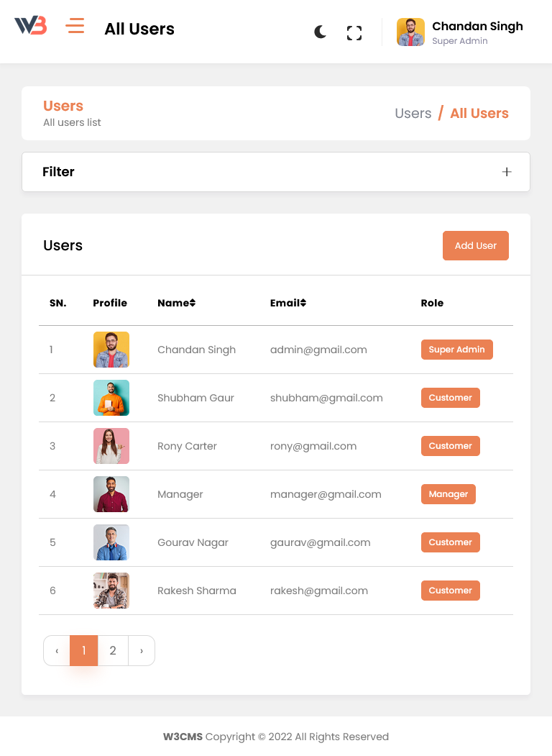Go to the next pagination page
Viewport: 552px width, 756px height.
pyautogui.click(x=142, y=651)
